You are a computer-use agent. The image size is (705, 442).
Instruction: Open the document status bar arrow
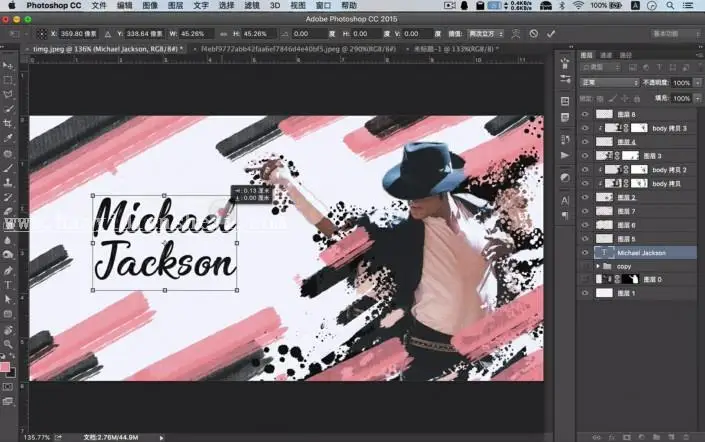click(x=161, y=438)
